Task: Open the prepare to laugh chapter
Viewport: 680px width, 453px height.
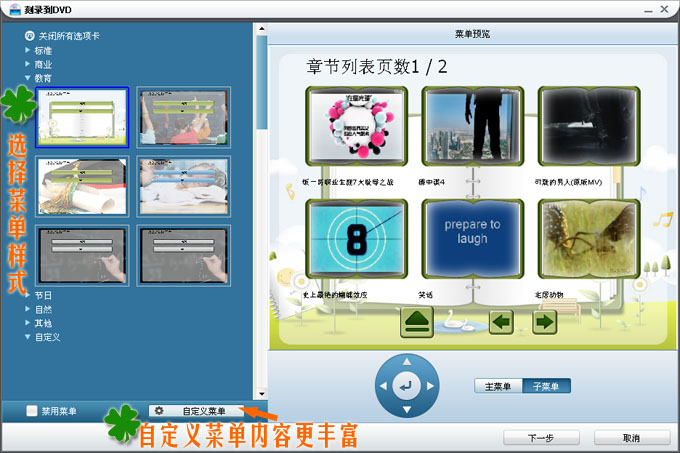Action: point(473,239)
